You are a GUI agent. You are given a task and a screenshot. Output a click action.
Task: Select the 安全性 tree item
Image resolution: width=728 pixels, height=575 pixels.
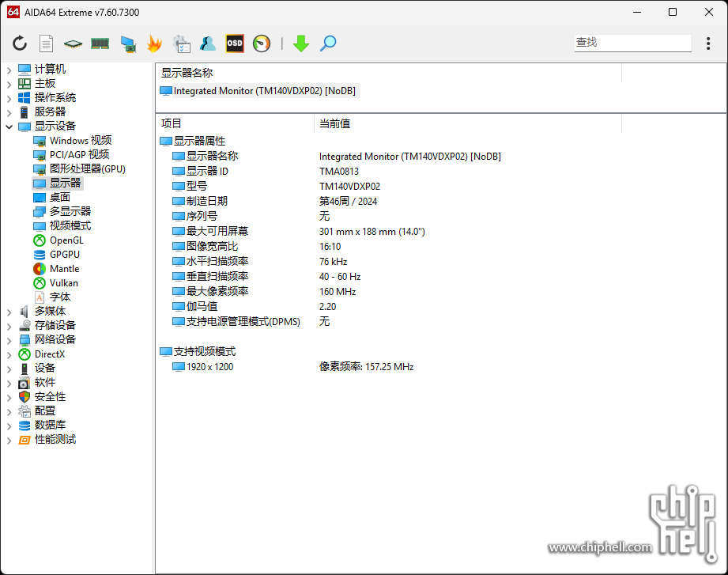(x=42, y=397)
